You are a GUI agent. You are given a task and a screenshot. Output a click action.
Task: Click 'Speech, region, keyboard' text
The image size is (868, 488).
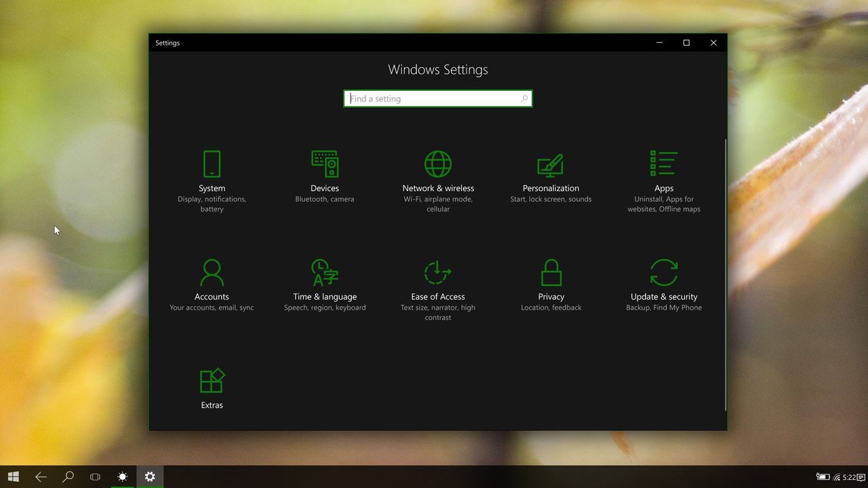(x=325, y=308)
